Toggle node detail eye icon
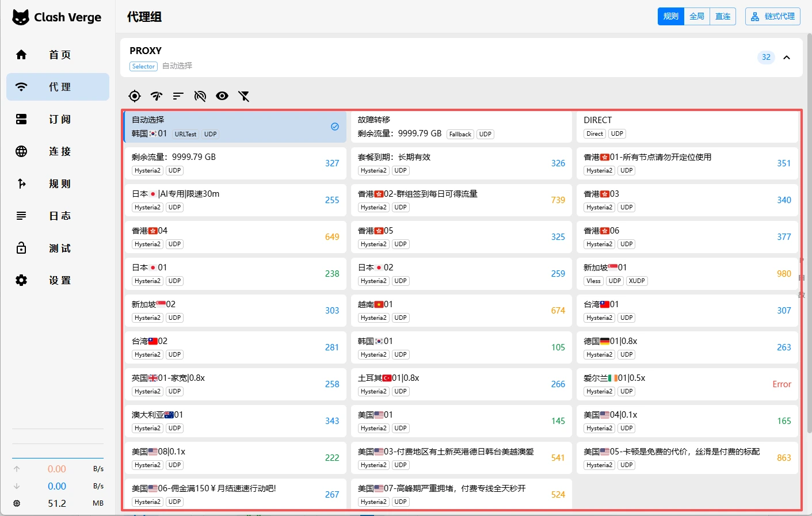 pyautogui.click(x=222, y=96)
